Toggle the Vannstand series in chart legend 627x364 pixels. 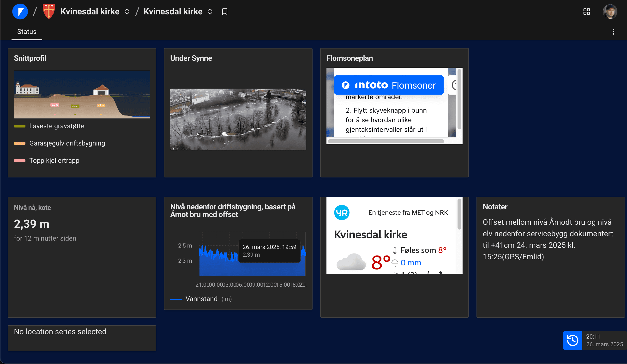point(201,298)
